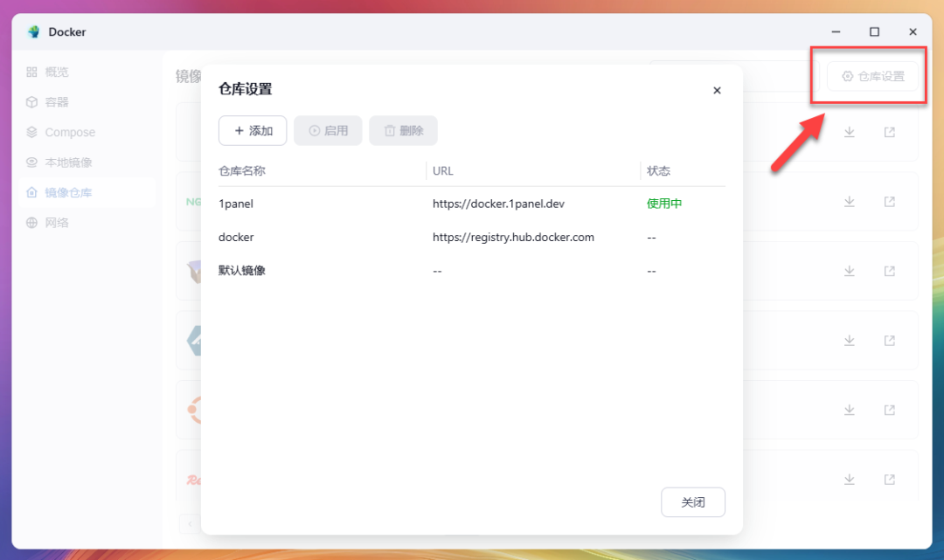This screenshot has height=560, width=944.
Task: Close the 仓库设置 dialog with the X
Action: (x=717, y=90)
